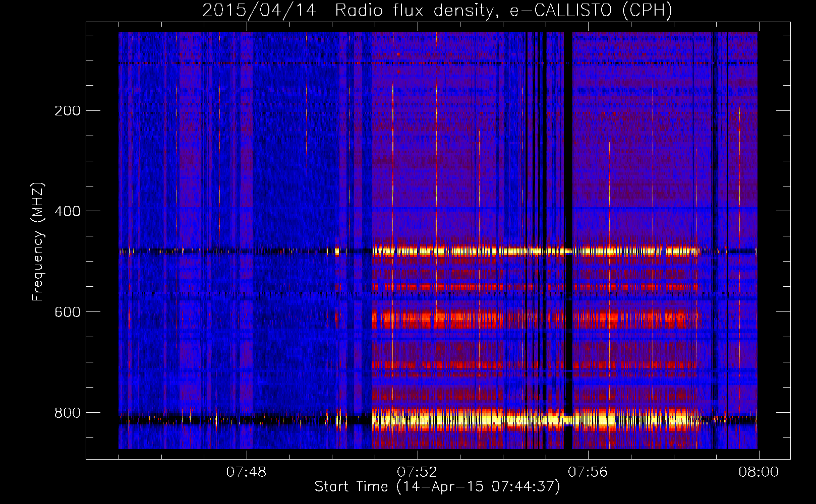Click the "200" frequency tick label
This screenshot has height=504, width=816.
(x=68, y=111)
